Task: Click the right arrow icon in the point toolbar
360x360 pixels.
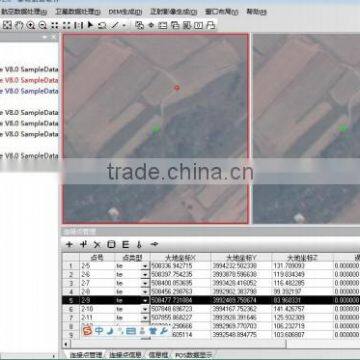Action: 154,244
